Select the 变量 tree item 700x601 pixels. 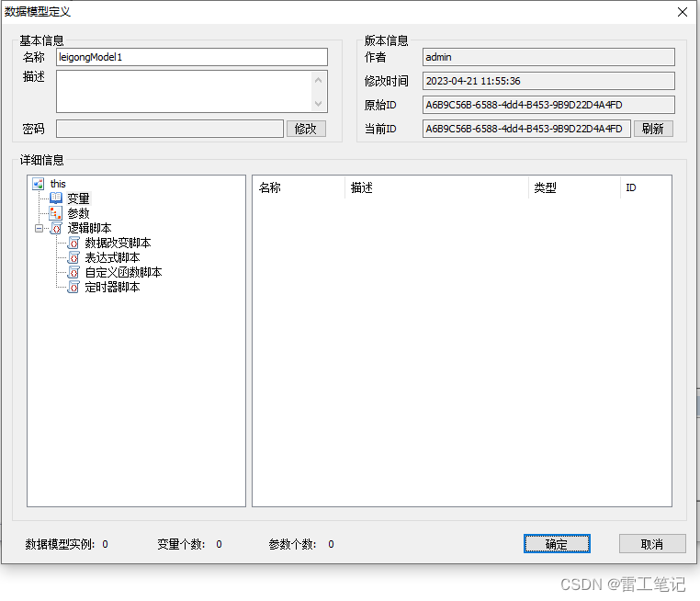pyautogui.click(x=79, y=198)
